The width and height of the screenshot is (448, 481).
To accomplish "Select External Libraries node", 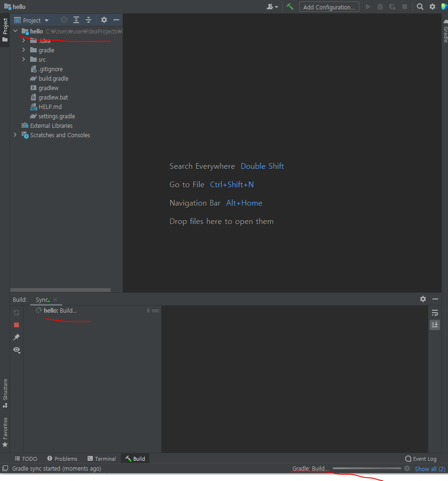I will 47,126.
